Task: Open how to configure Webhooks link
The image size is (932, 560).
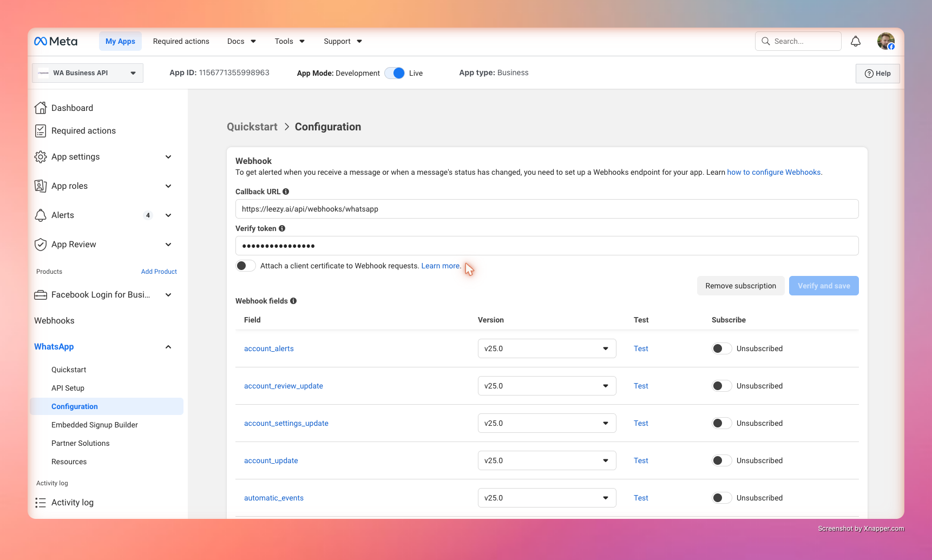Action: point(774,172)
